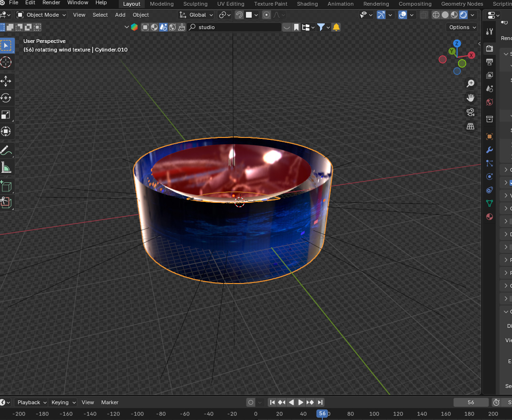Toggle viewport gizmos display
The height and width of the screenshot is (420, 512).
381,15
